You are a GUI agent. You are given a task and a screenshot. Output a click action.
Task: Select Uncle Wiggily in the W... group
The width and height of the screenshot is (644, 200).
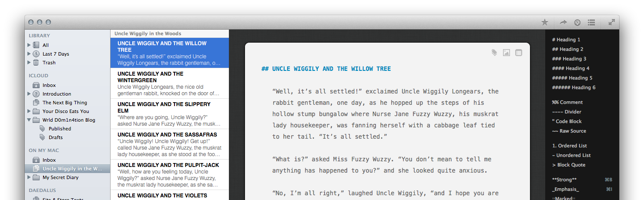[x=67, y=169]
